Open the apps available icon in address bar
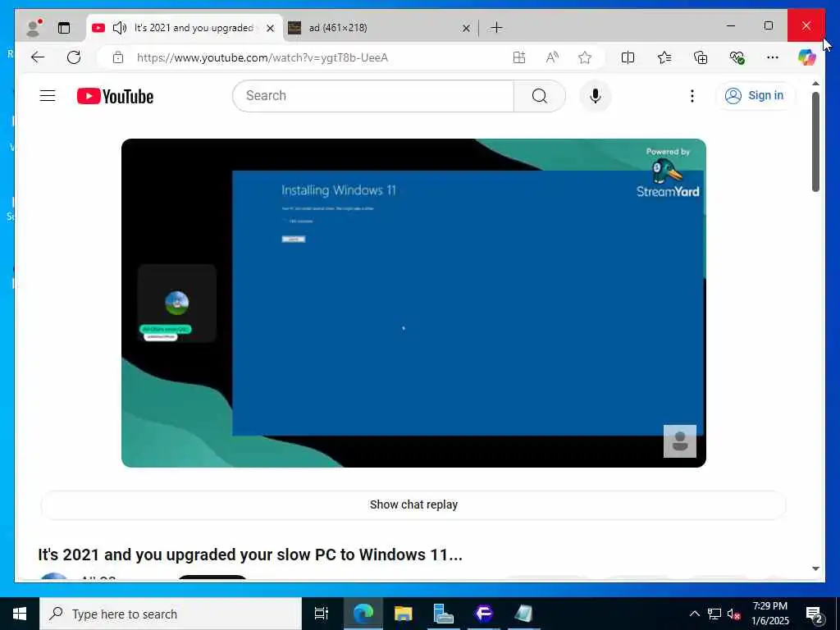 tap(519, 57)
